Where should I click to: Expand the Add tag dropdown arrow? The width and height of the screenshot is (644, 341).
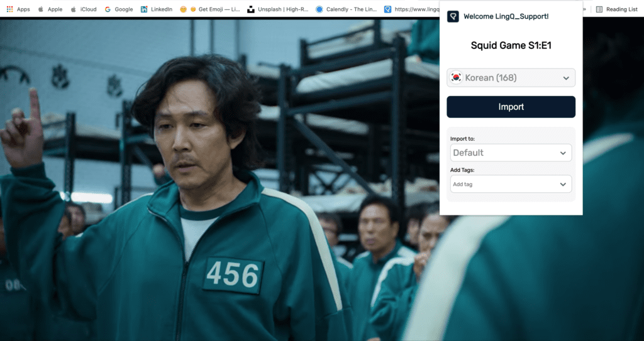[x=563, y=184]
